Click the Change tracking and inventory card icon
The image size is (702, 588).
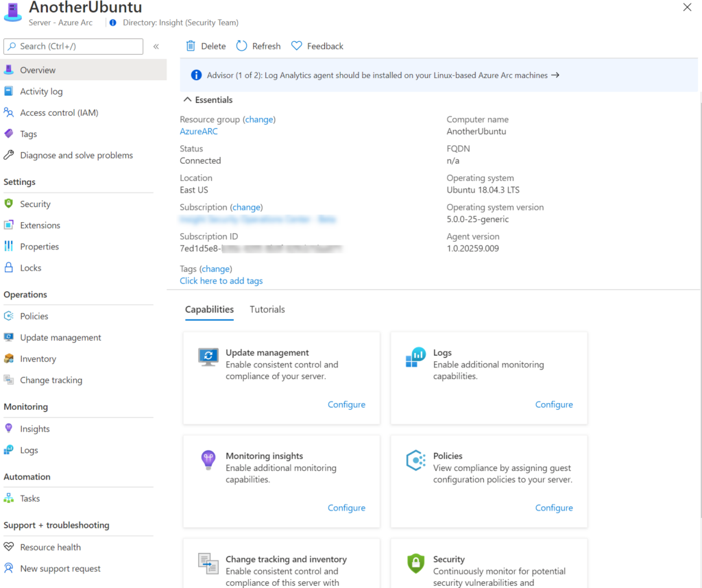coord(208,563)
